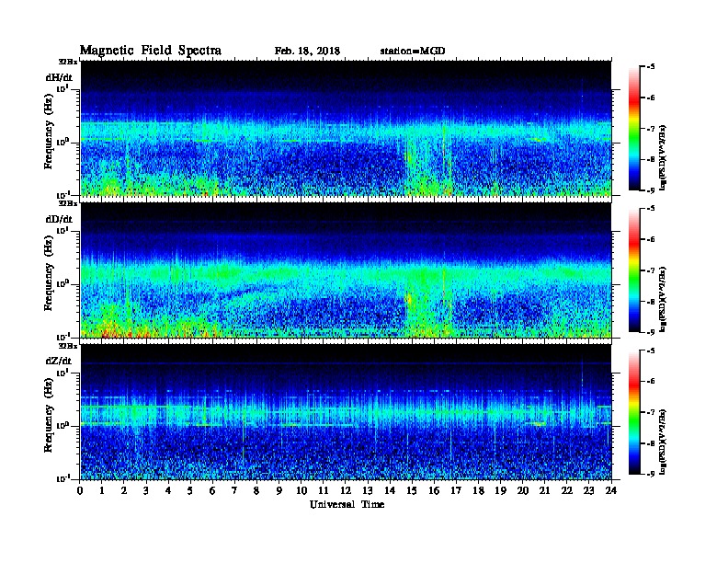Click hour tick label "14" on the time axis
Image resolution: width=728 pixels, height=563 pixels.
pyautogui.click(x=390, y=490)
